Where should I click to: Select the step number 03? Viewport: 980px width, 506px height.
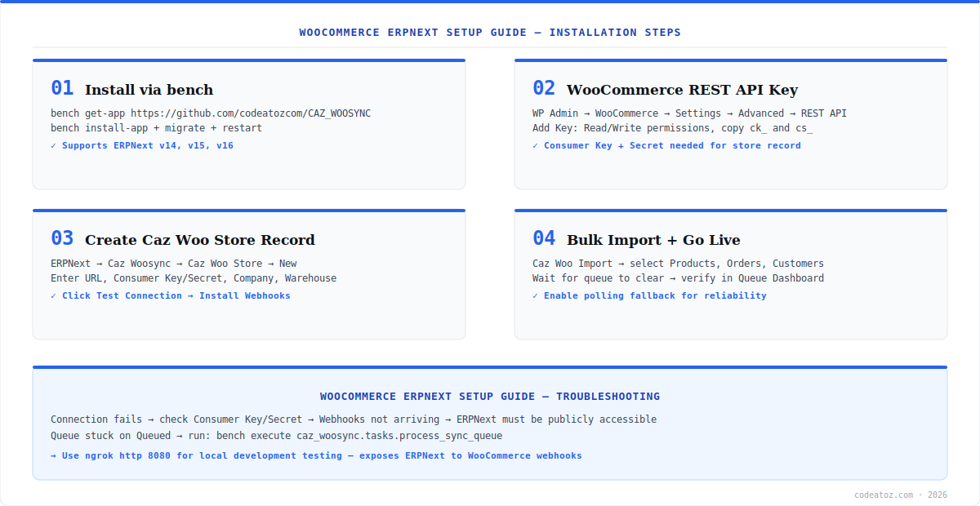62,238
